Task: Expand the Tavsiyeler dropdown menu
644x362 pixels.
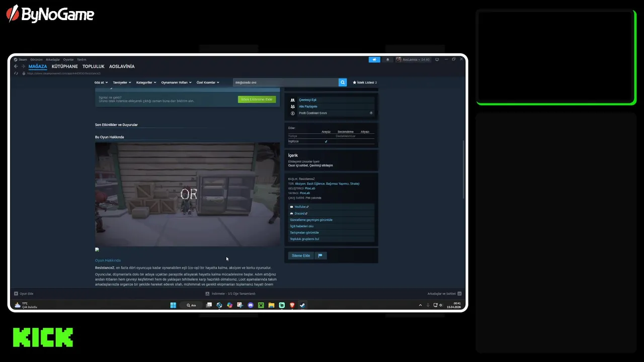Action: click(x=122, y=82)
